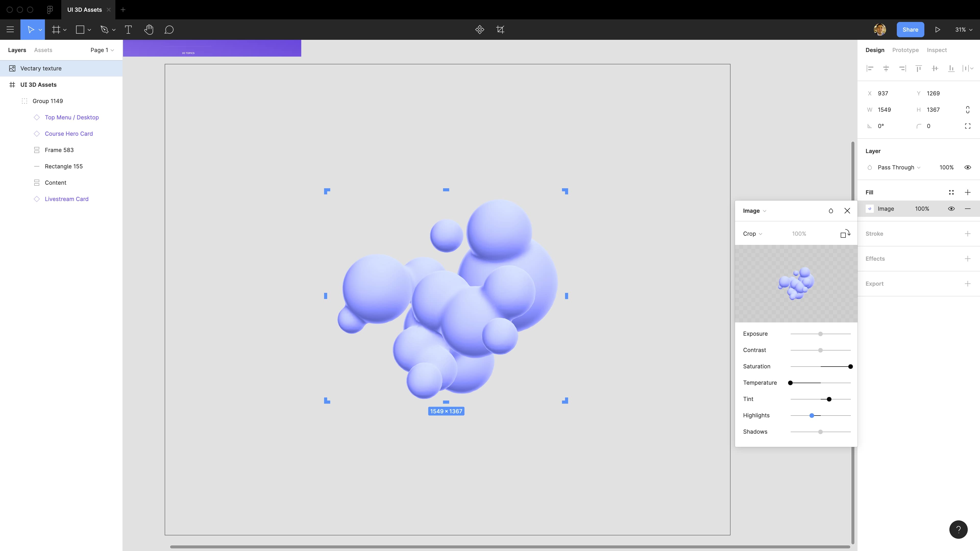Select the Text tool
980x551 pixels.
click(x=129, y=30)
